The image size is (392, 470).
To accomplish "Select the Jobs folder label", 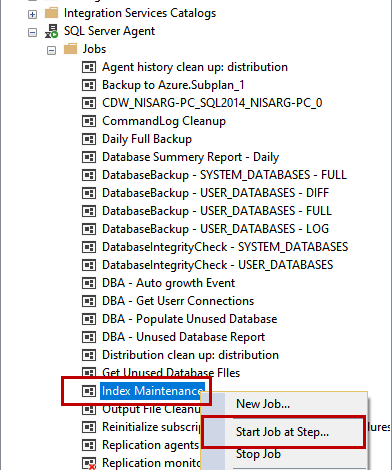I will click(x=94, y=49).
